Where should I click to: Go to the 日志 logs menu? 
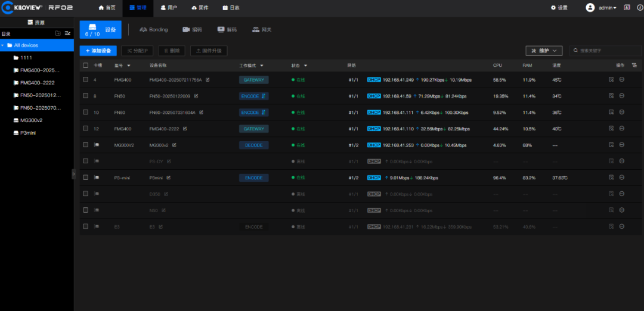coord(231,8)
